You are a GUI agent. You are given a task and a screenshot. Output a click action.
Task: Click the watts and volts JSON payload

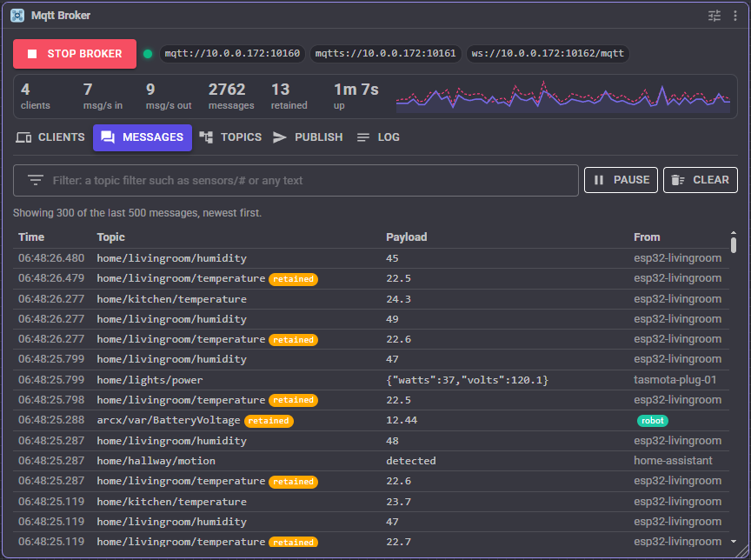(467, 380)
